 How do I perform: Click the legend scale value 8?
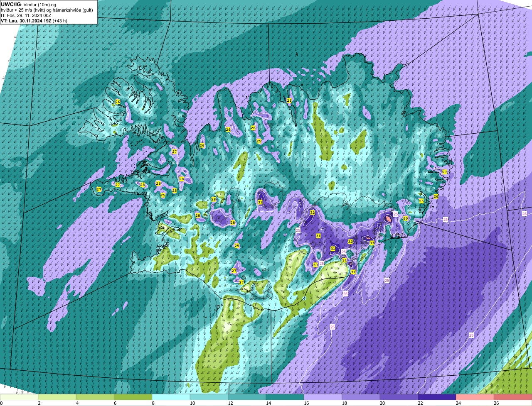153,403
